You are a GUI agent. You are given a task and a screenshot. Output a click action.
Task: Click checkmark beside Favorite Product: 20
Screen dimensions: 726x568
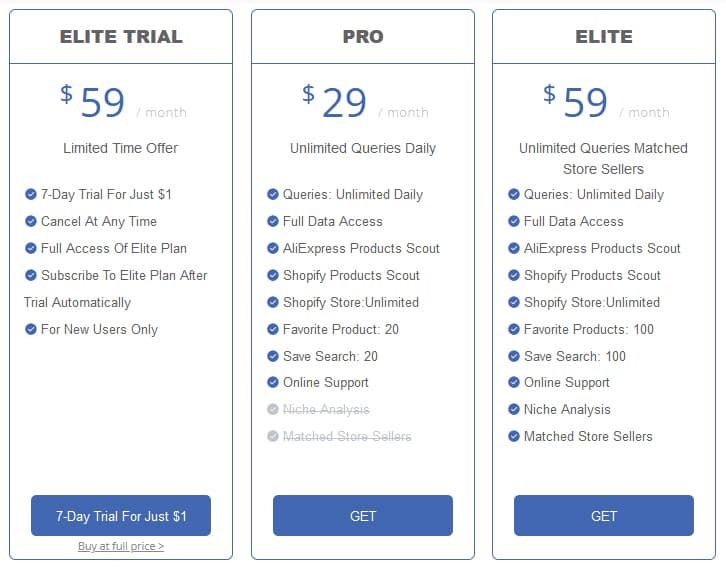tap(273, 329)
